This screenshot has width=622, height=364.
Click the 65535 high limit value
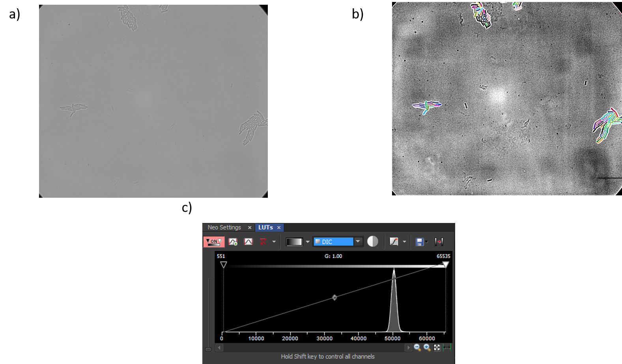coord(443,256)
